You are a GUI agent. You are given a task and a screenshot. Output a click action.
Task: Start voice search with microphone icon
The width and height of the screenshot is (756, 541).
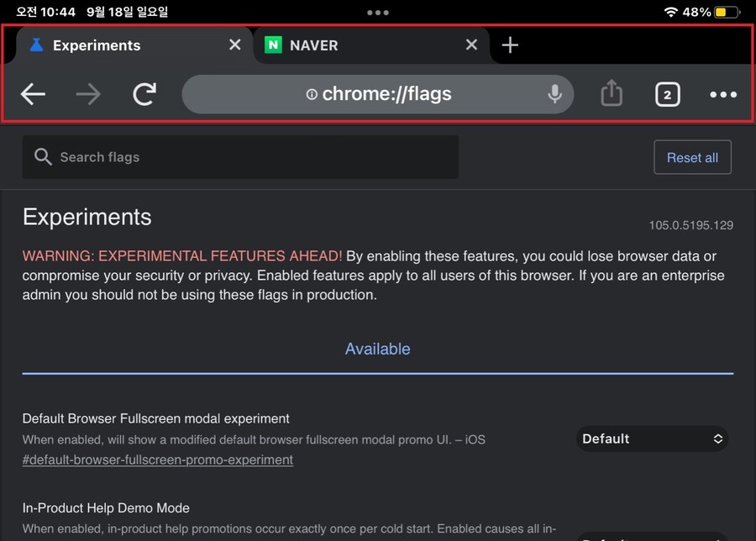pos(554,94)
